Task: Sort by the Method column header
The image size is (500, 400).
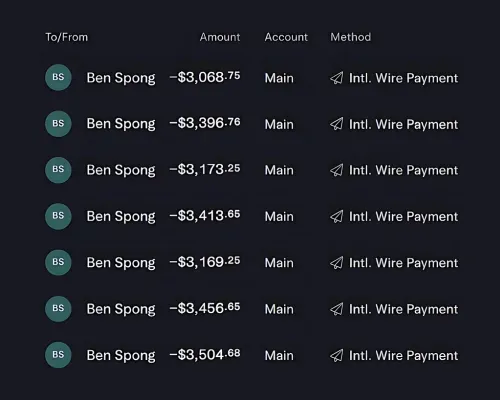Action: pyautogui.click(x=351, y=37)
